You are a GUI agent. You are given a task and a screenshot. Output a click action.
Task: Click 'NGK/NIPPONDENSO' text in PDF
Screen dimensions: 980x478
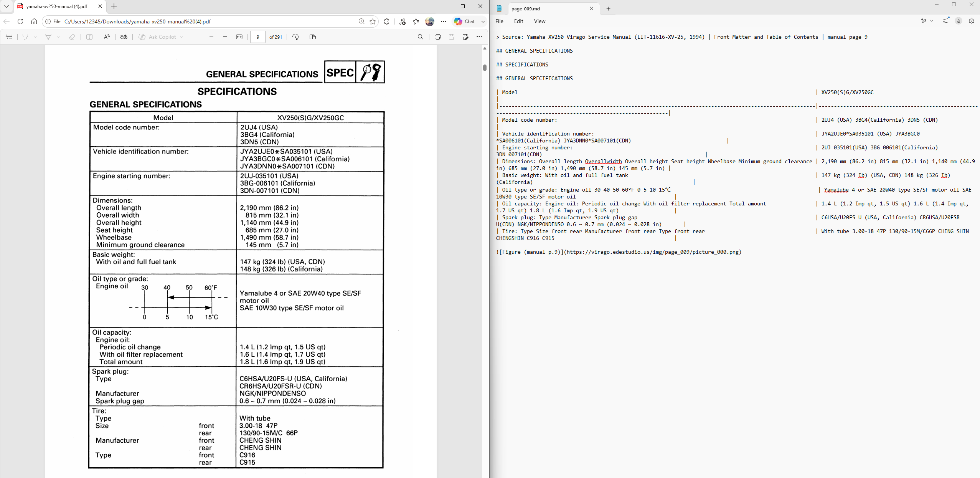[272, 394]
